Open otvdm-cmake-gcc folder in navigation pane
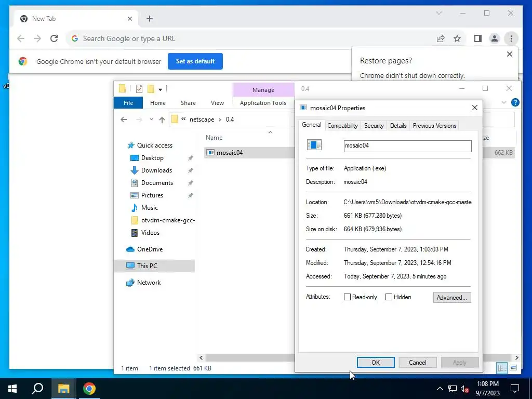Viewport: 532px width, 399px height. point(168,220)
